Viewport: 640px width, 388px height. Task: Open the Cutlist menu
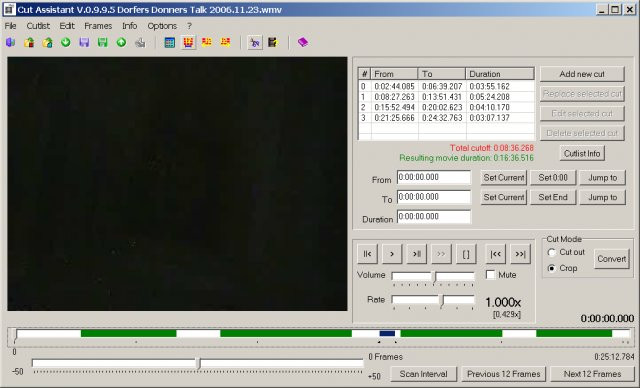click(38, 26)
